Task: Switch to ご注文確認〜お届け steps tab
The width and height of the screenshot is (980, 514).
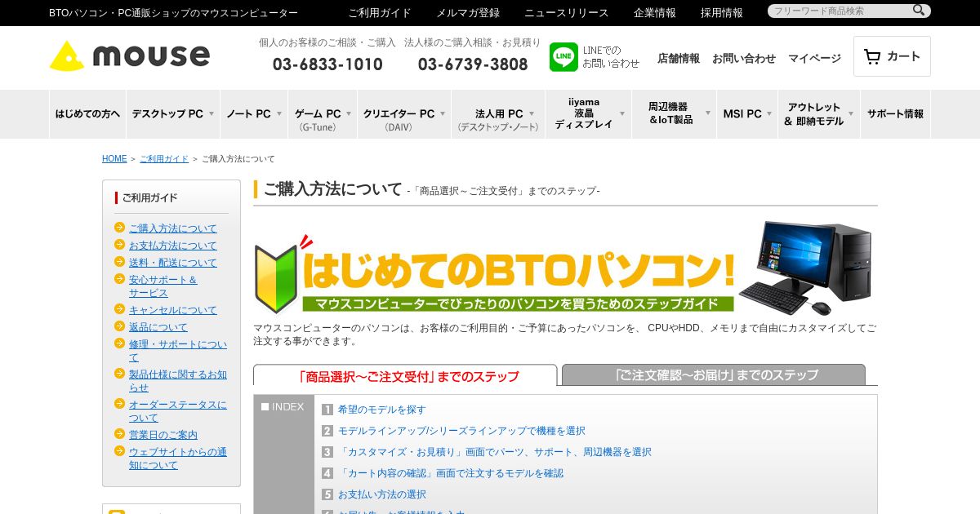Action: coord(714,375)
